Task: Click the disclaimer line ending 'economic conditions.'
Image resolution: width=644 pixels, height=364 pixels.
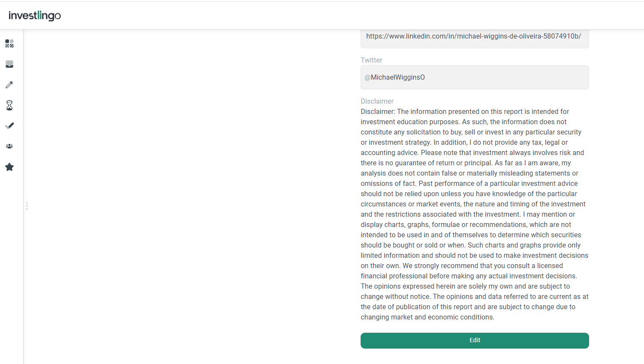Action: [x=427, y=317]
